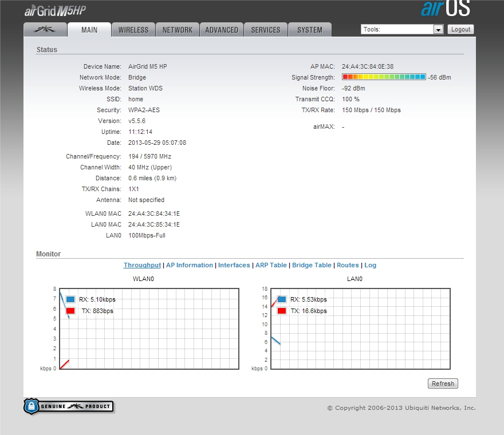Select the LAN0 MAC 24:A4:3C:85:34:1E

pos(154,224)
